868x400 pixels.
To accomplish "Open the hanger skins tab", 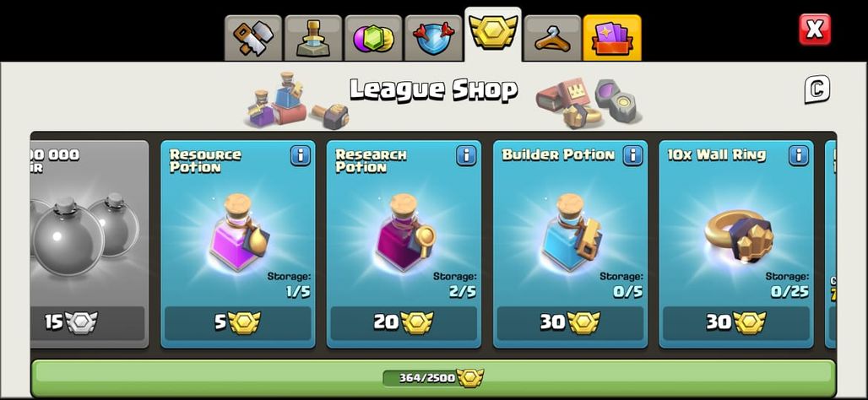I will click(552, 38).
